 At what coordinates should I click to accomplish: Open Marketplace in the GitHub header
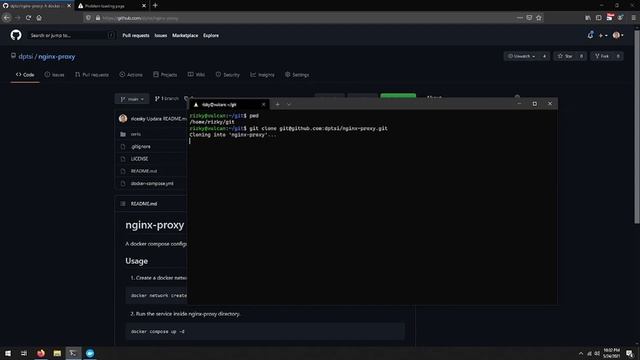tap(185, 36)
